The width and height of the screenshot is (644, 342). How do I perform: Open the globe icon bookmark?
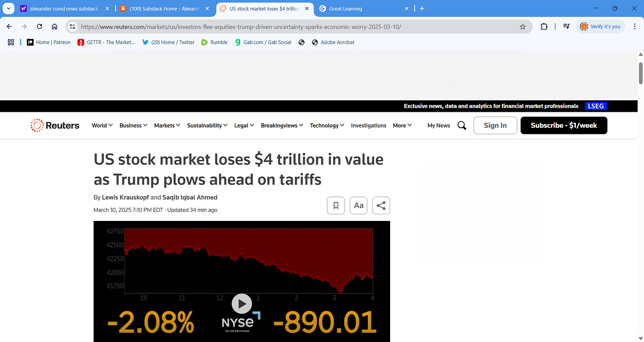302,42
